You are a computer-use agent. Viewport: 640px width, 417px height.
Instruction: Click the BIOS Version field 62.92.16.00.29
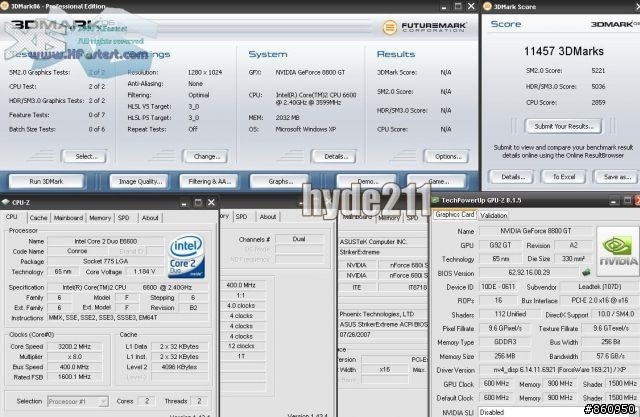(529, 273)
